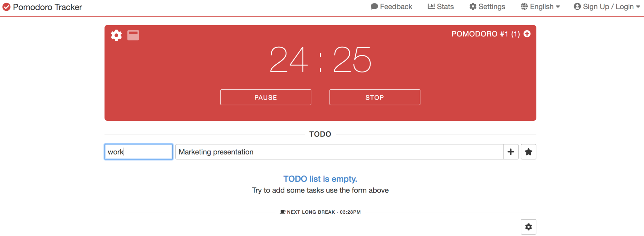Click the plus icon beside POMODORO #1 counter
Image resolution: width=644 pixels, height=236 pixels.
[x=527, y=34]
